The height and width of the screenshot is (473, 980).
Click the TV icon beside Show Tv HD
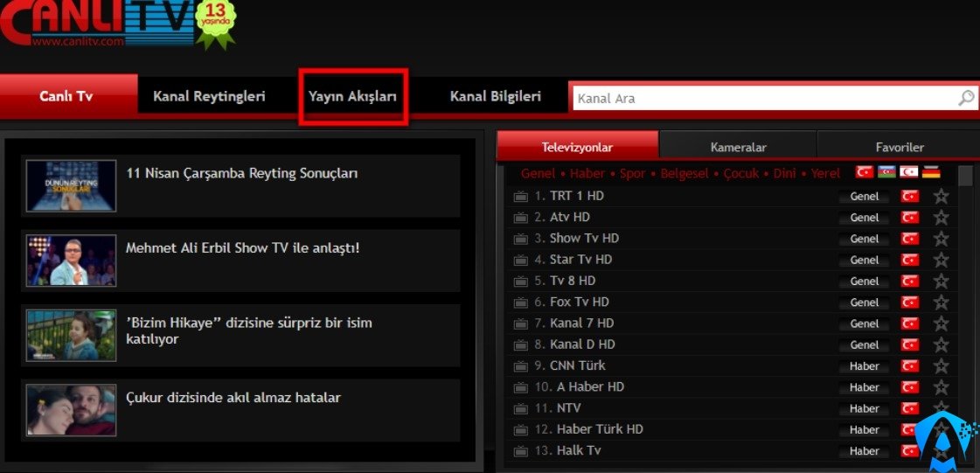tap(521, 240)
